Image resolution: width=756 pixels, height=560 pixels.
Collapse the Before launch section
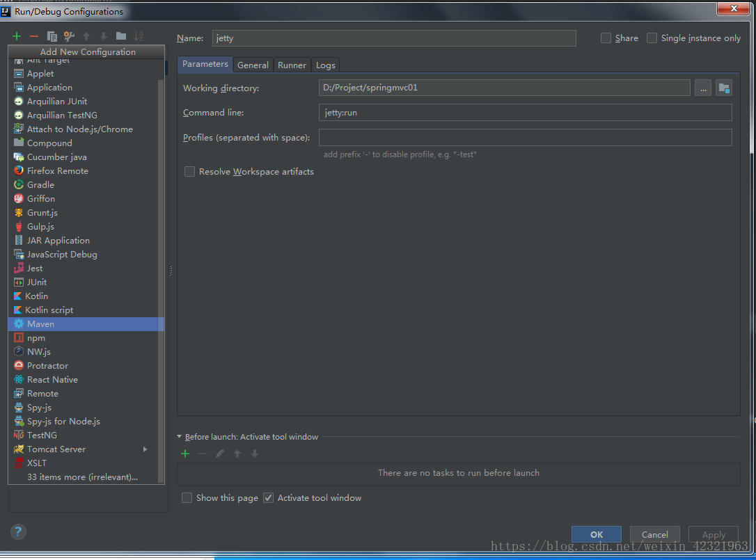[x=180, y=437]
